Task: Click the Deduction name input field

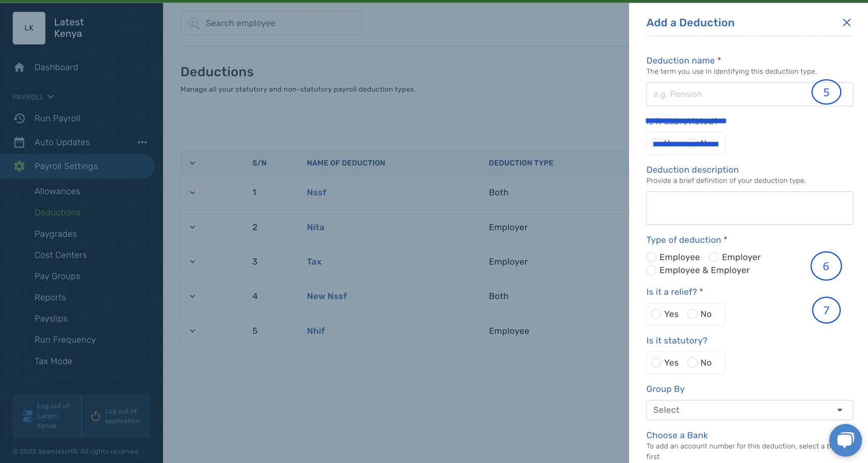Action: (x=727, y=94)
